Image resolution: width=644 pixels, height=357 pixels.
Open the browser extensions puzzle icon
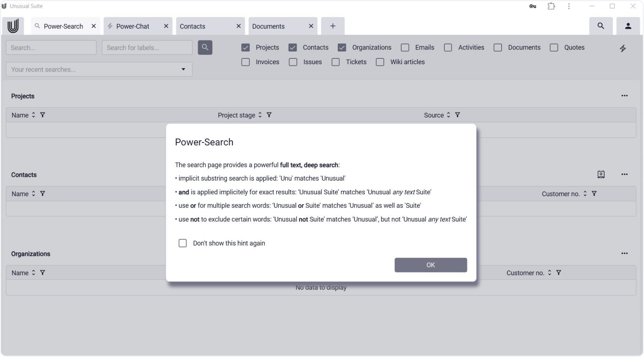click(551, 6)
